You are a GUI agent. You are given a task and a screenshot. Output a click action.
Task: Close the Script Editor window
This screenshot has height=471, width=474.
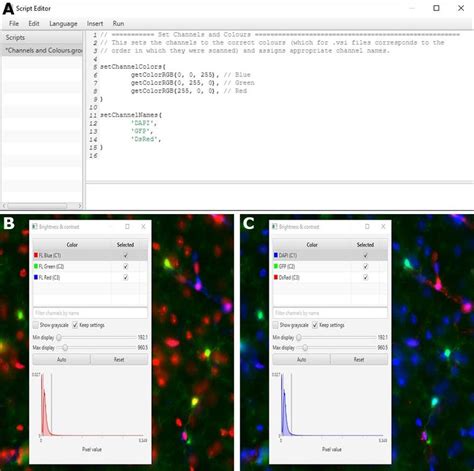click(x=461, y=8)
